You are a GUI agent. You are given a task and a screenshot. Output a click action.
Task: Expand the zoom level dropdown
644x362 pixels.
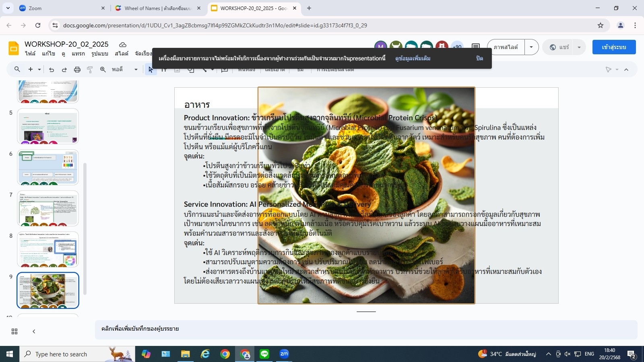[x=136, y=70]
